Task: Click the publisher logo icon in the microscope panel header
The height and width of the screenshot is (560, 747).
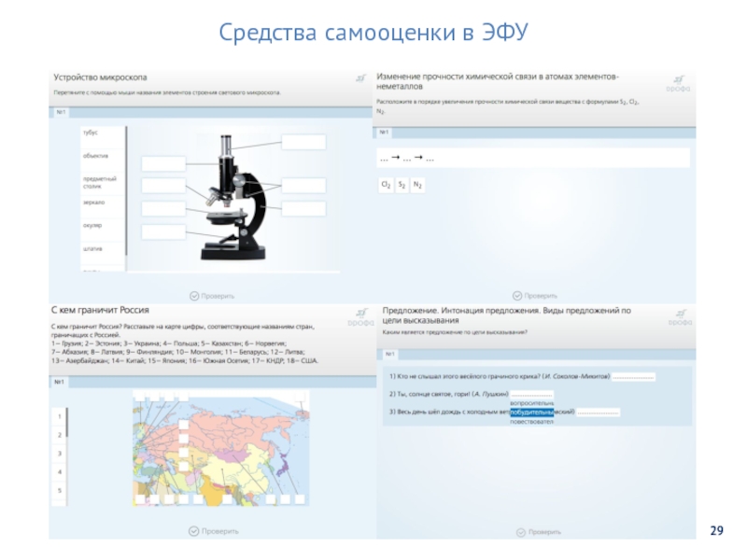Action: (x=361, y=78)
